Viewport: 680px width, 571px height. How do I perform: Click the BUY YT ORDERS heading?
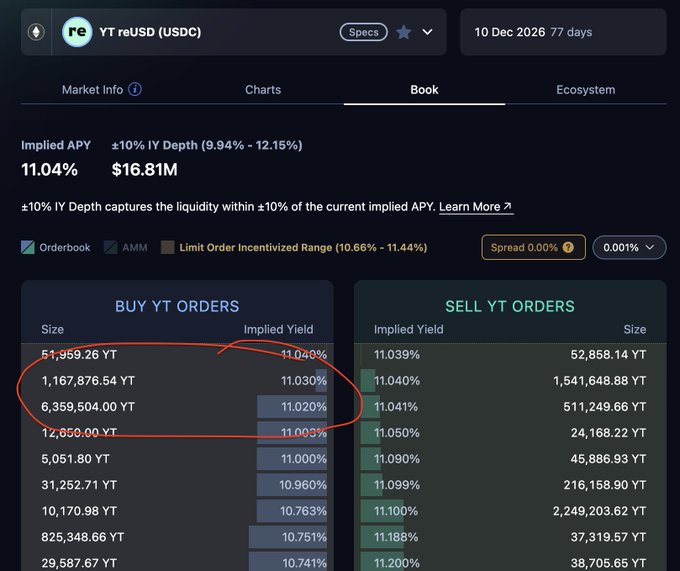177,306
